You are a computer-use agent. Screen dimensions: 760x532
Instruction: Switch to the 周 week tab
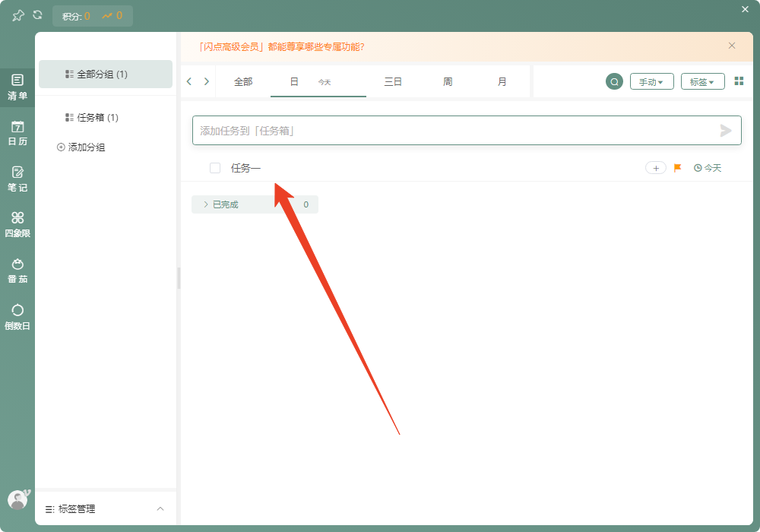pyautogui.click(x=448, y=81)
